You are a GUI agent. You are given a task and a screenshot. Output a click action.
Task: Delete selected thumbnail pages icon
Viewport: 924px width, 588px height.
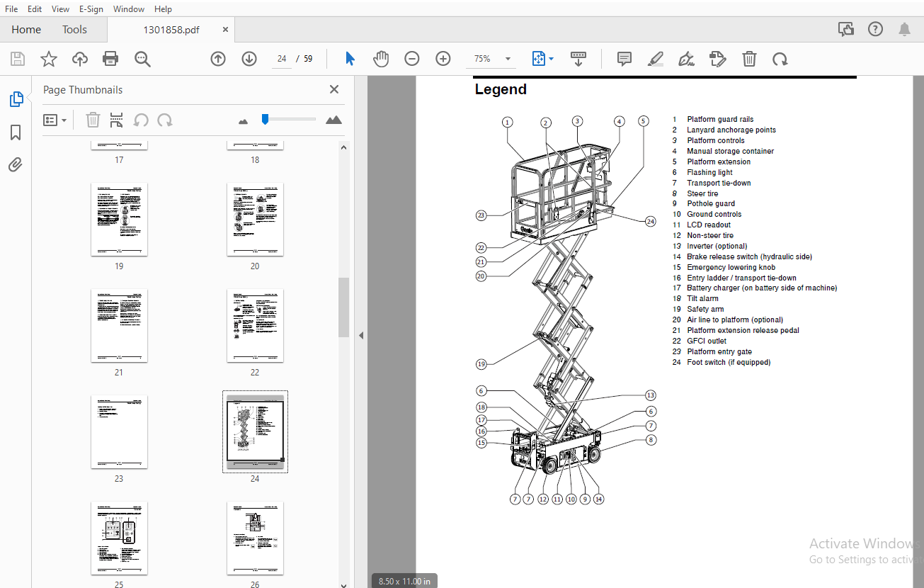coord(93,120)
